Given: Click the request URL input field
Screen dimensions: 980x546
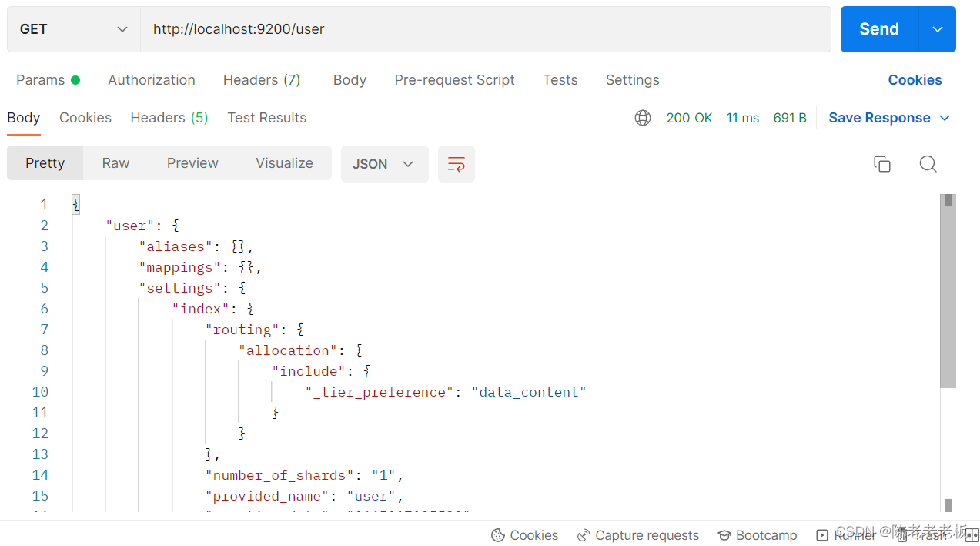Looking at the screenshot, I should (x=485, y=29).
